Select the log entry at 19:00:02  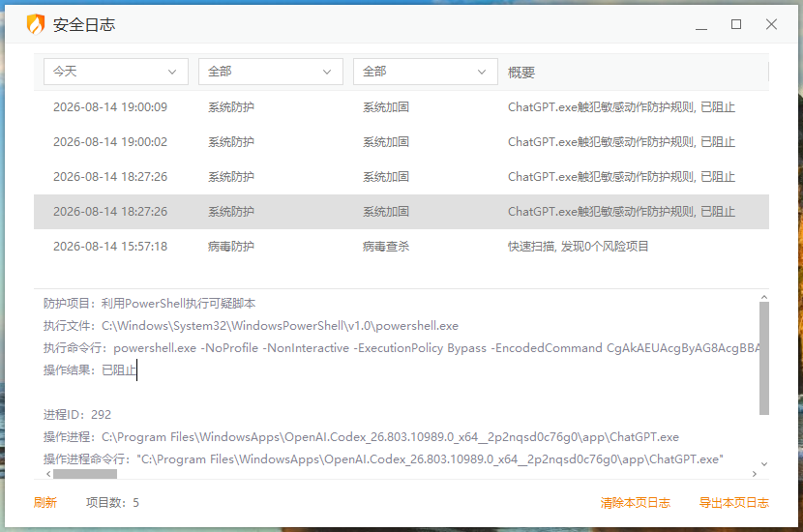coord(401,142)
